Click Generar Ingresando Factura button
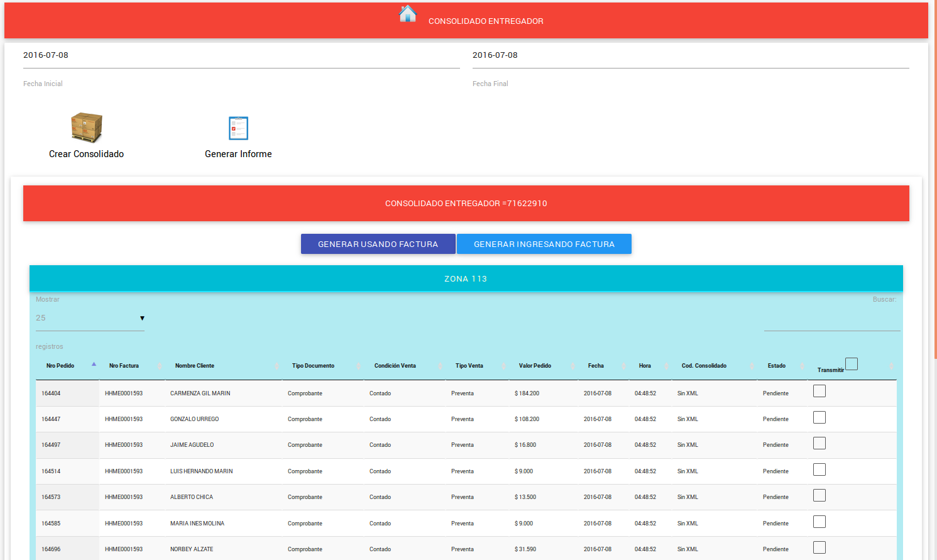The image size is (937, 560). (544, 244)
